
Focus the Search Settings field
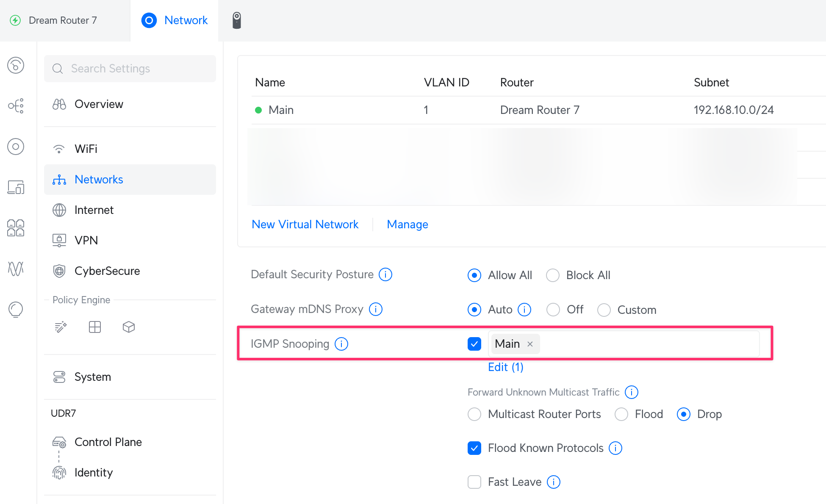pyautogui.click(x=130, y=69)
